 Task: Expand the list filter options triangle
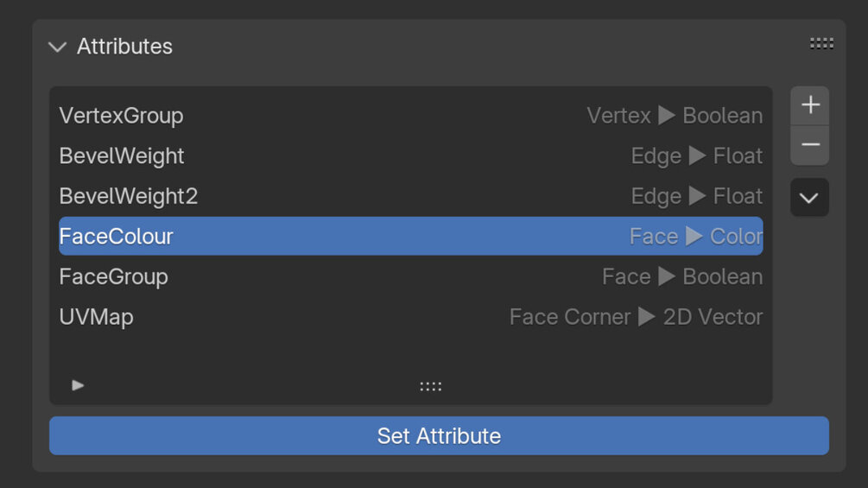click(78, 385)
